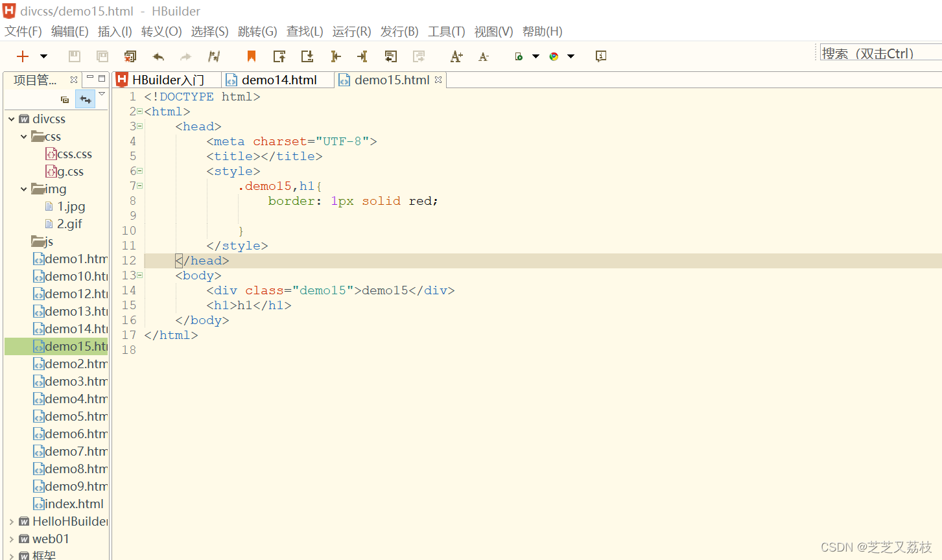Screen dimensions: 942x560
Task: Select demo1.html in the project tree
Action: (71, 259)
